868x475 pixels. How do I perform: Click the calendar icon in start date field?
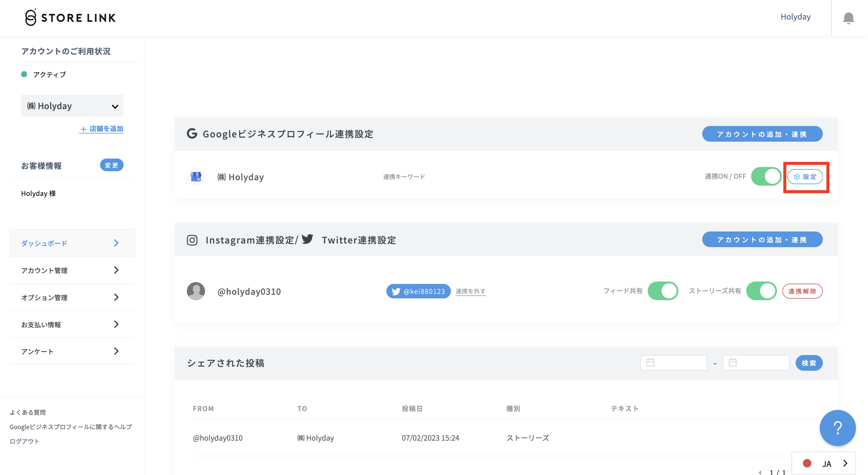[650, 363]
